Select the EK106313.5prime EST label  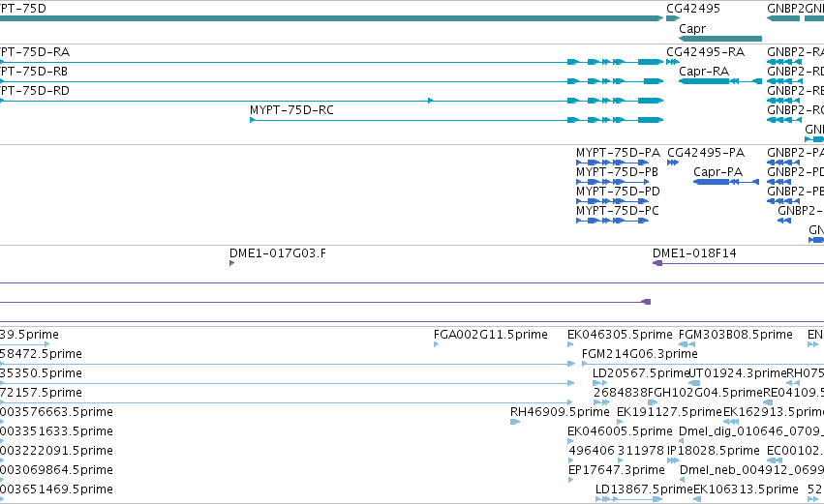[746, 489]
